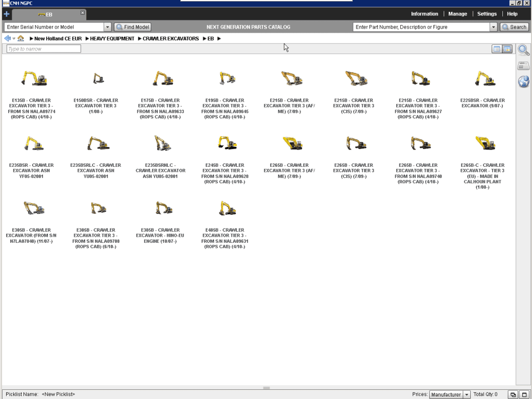532x399 pixels.
Task: Click the New Picklist name text
Action: pyautogui.click(x=58, y=394)
